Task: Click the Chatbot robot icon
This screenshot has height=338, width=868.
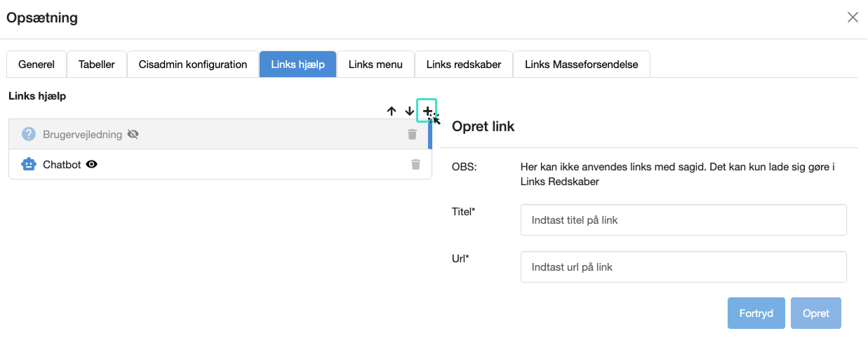Action: pos(29,165)
